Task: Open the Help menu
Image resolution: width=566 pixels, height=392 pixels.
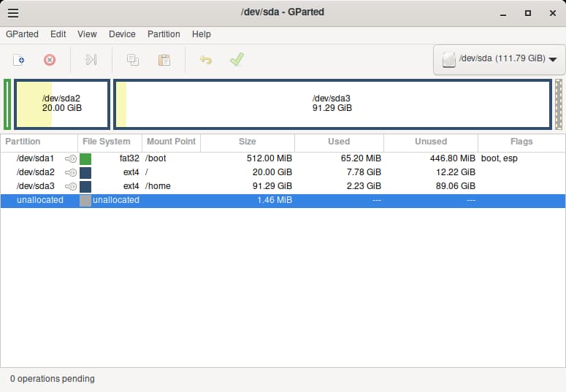Action: pyautogui.click(x=202, y=34)
